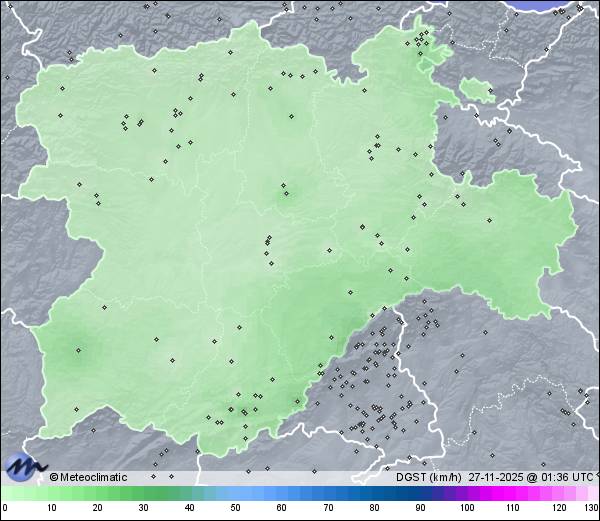
Task: Click the pale pink swatch at 130
Action: pyautogui.click(x=594, y=493)
